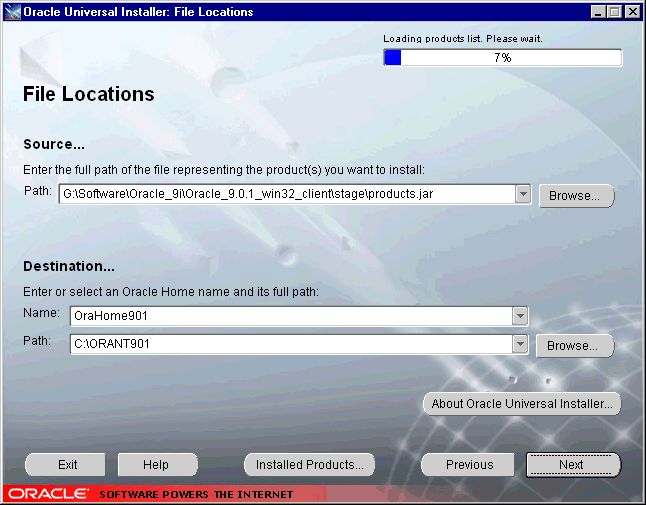Open the Source path dropdown arrow
Image resolution: width=646 pixels, height=505 pixels.
pos(523,194)
